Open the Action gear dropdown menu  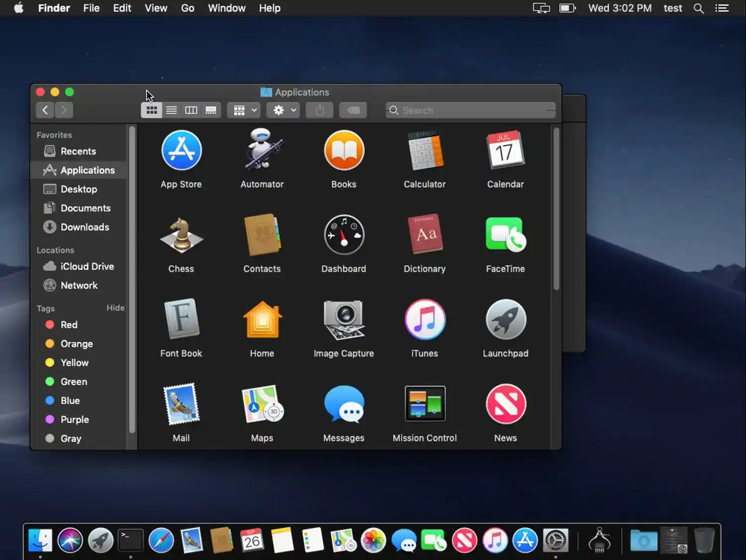284,110
